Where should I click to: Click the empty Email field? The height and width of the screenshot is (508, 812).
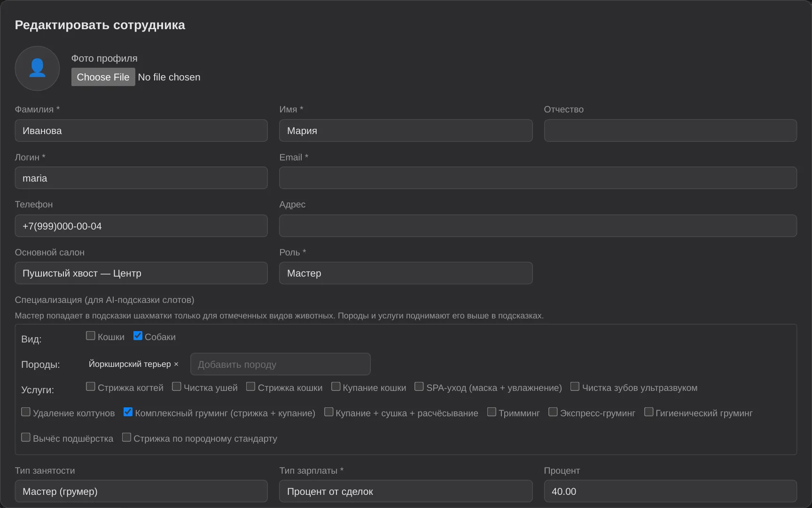[538, 178]
